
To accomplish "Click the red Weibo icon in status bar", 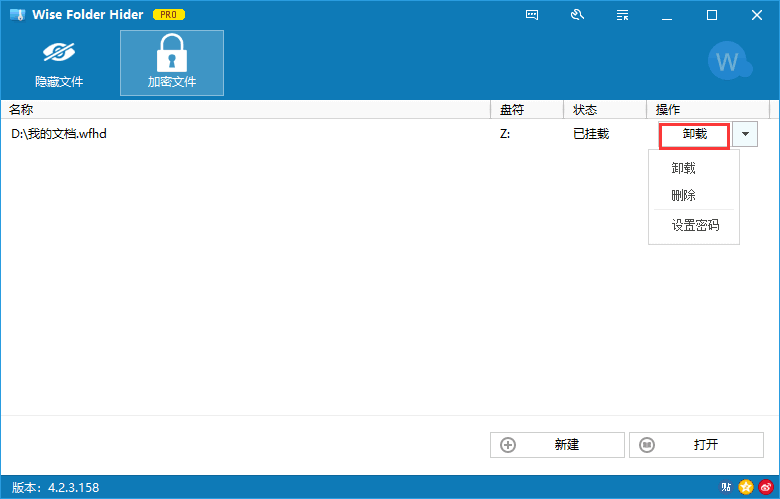I will 766,487.
